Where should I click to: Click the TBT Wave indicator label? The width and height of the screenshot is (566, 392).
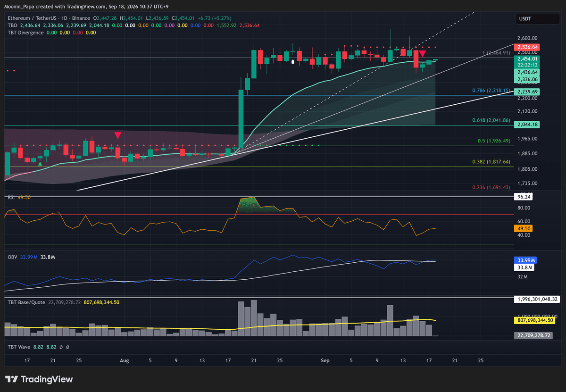[x=19, y=347]
